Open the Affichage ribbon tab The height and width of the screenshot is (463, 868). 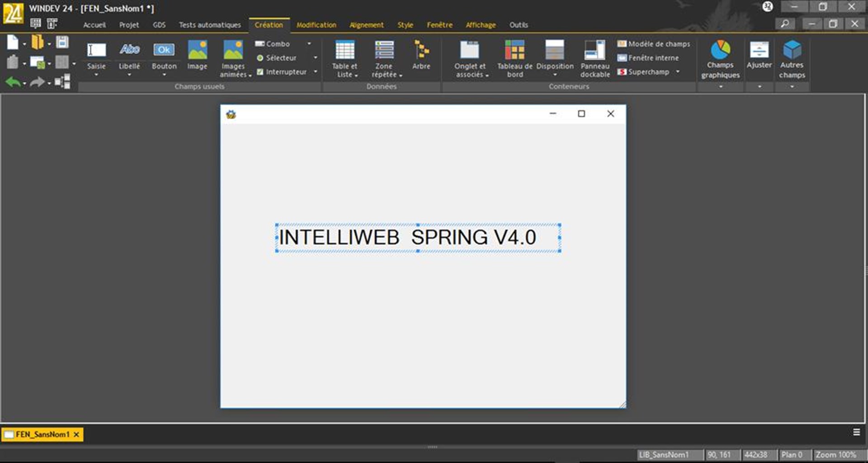coord(481,25)
